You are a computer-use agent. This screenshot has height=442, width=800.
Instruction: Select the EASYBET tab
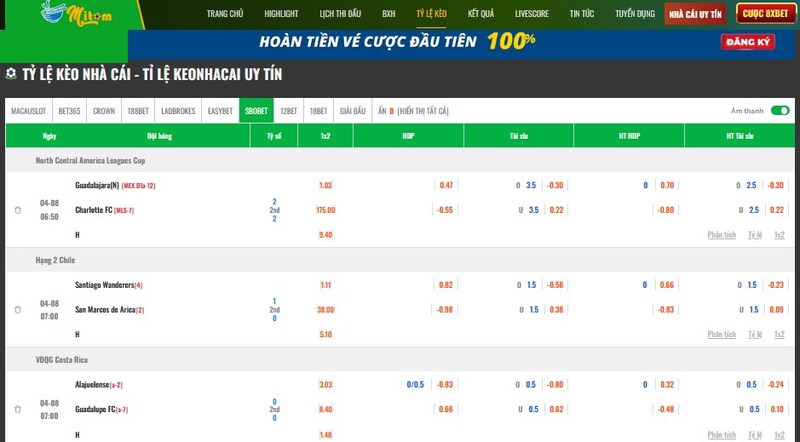point(220,111)
